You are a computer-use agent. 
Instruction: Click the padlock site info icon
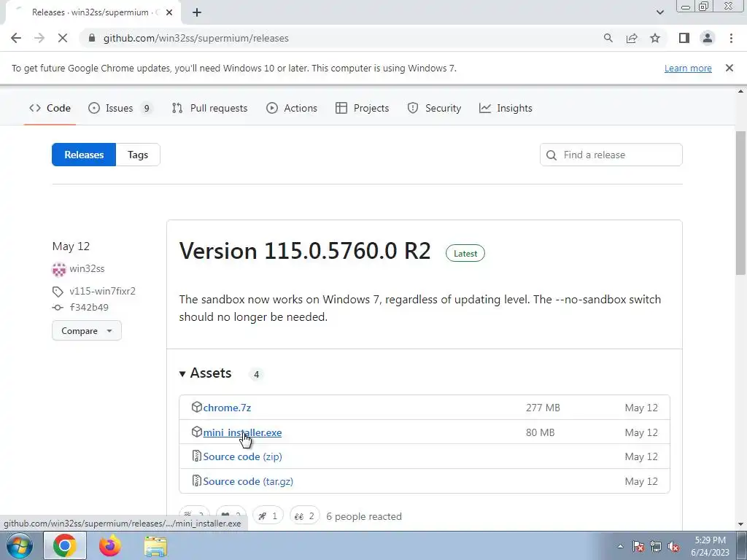93,38
